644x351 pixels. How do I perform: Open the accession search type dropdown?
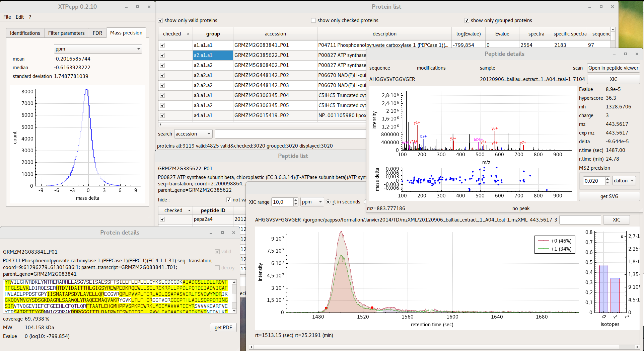[193, 134]
